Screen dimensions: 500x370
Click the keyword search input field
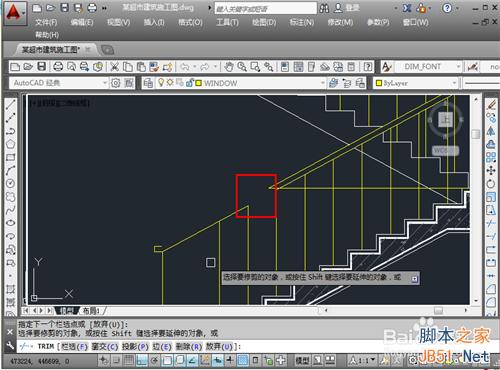click(x=265, y=8)
